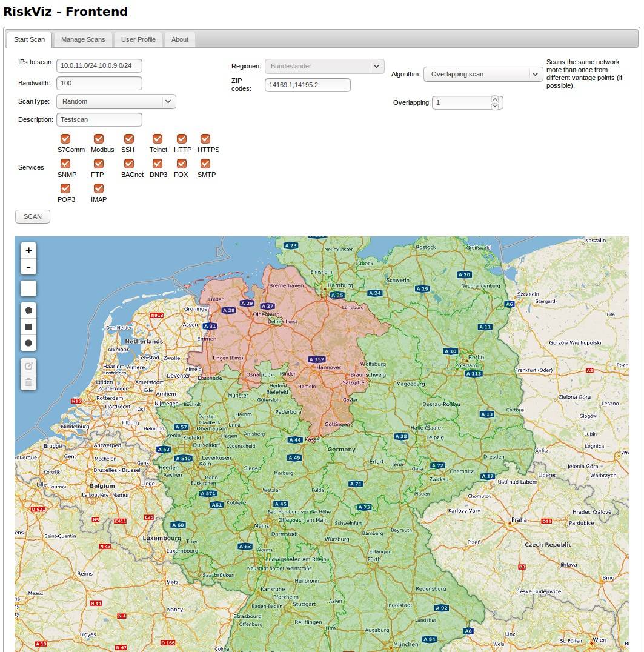Image resolution: width=644 pixels, height=652 pixels.
Task: Click the blank white button below zoom controls
Action: (28, 288)
